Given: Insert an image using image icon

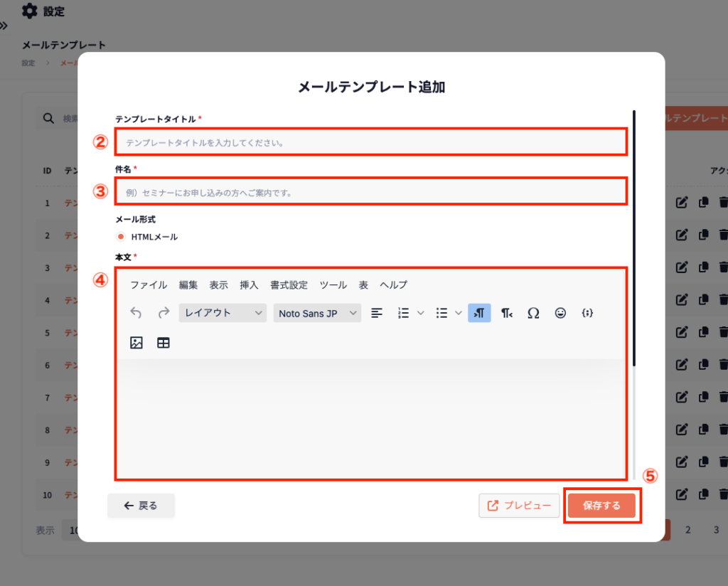Looking at the screenshot, I should pos(136,343).
